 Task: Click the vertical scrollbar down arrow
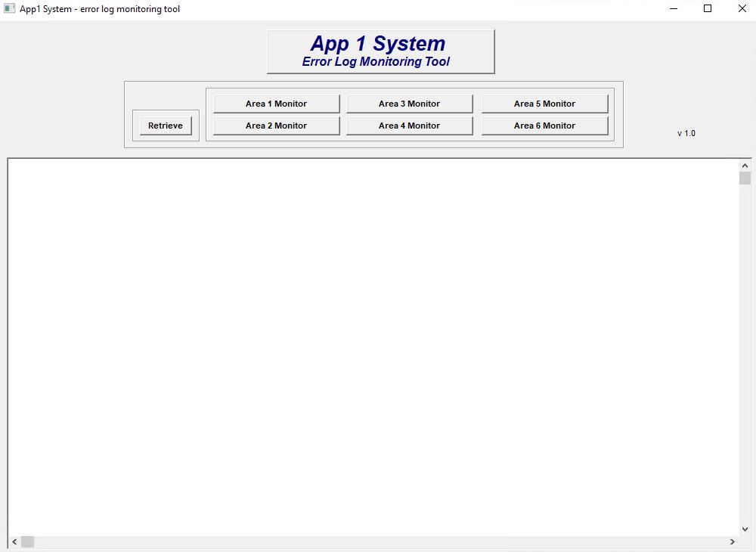click(x=745, y=529)
